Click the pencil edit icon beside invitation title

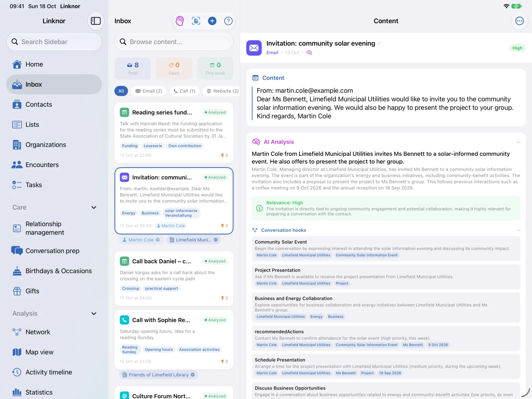(379, 44)
